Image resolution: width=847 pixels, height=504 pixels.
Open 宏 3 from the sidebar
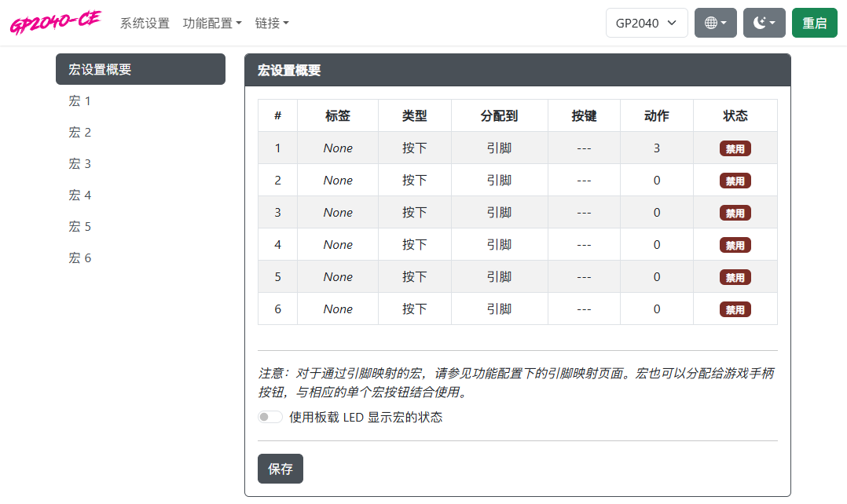(x=79, y=163)
